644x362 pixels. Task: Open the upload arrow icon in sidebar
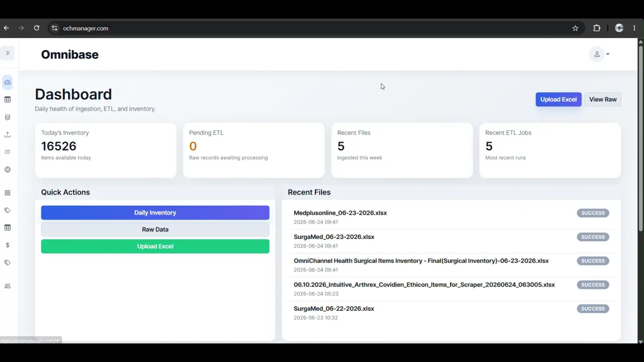tap(8, 135)
